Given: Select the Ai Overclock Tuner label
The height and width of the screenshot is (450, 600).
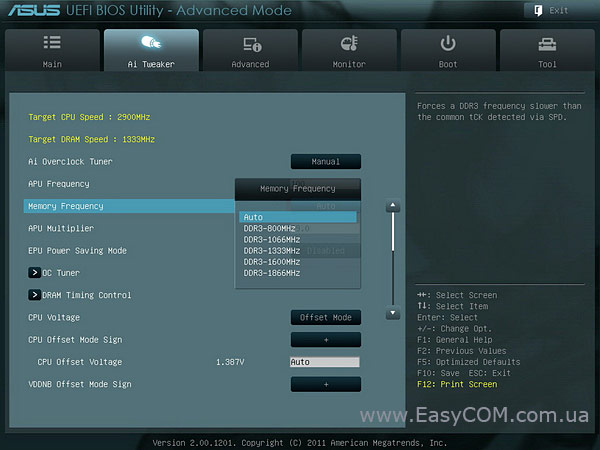Looking at the screenshot, I should point(70,161).
